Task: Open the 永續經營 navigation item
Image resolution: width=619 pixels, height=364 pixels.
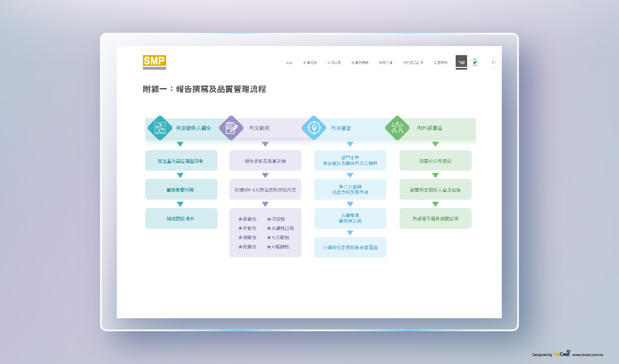Action: tap(310, 63)
